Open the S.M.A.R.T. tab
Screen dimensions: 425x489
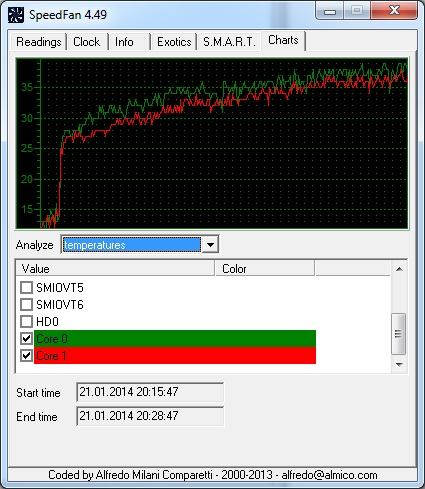pos(229,42)
